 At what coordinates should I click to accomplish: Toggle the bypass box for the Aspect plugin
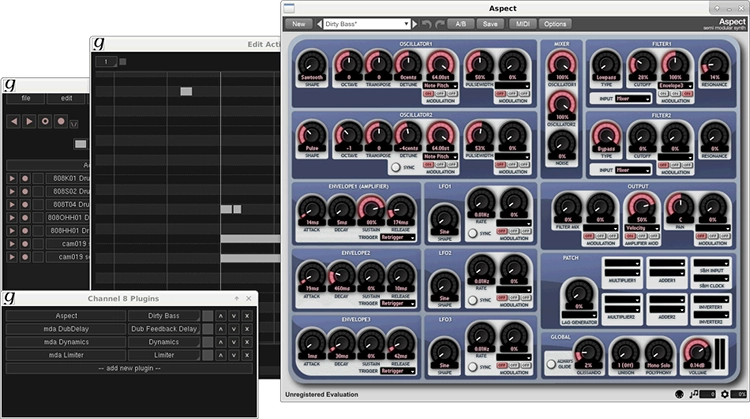(208, 316)
